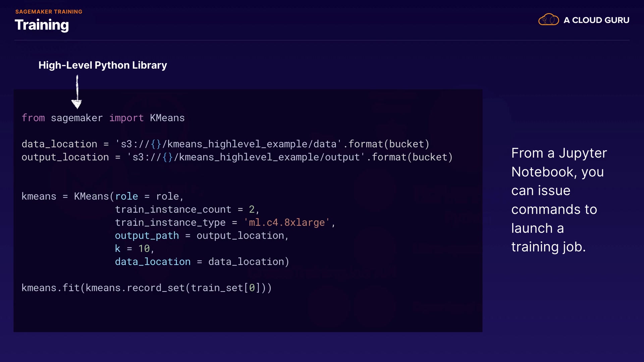
Task: Click the Training slide title
Action: [x=42, y=25]
